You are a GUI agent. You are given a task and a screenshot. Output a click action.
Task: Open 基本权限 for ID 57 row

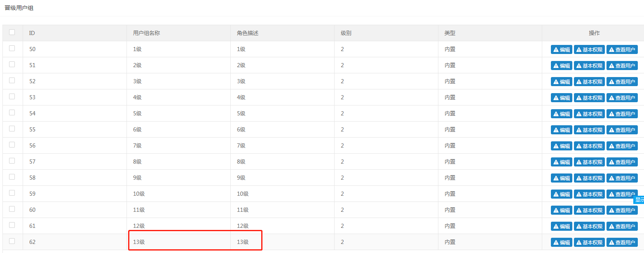point(589,162)
